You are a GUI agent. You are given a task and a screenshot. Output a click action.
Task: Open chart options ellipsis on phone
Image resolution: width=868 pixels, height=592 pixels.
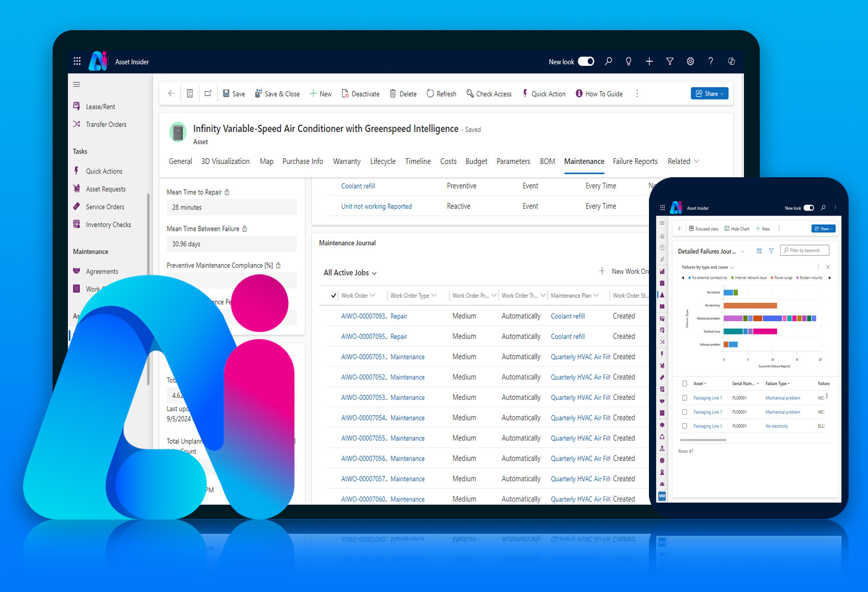tap(818, 267)
